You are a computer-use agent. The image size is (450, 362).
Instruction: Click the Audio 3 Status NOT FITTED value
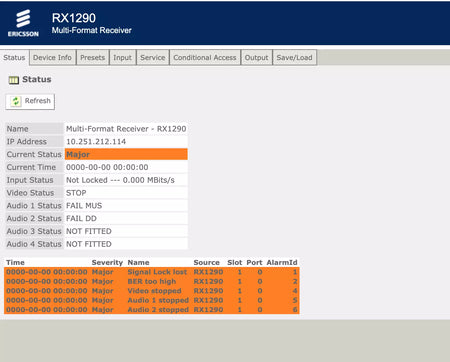(x=89, y=231)
